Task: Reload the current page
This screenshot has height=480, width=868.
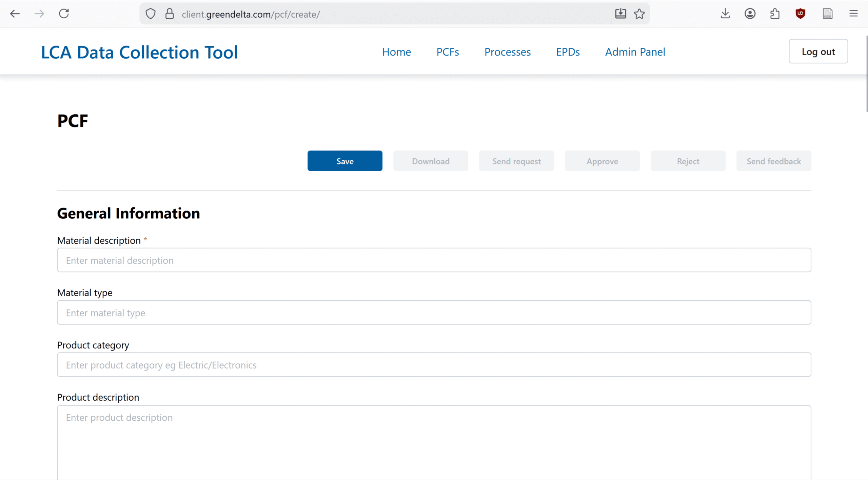Action: 64,14
